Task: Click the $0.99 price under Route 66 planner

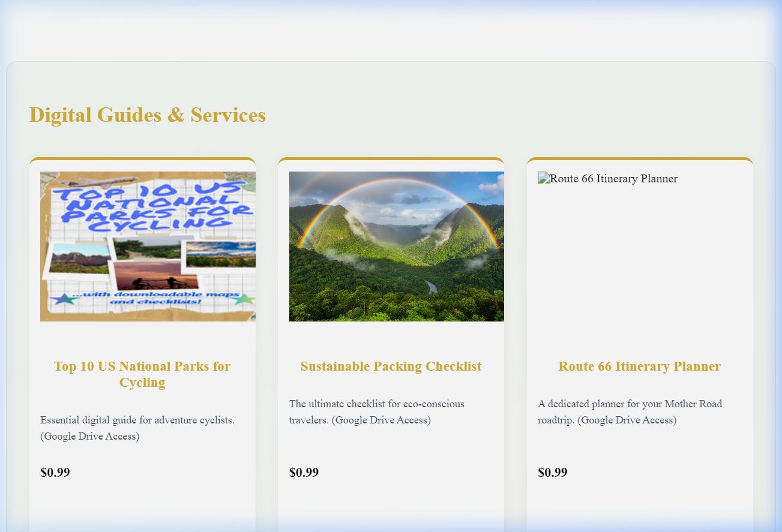Action: (553, 473)
